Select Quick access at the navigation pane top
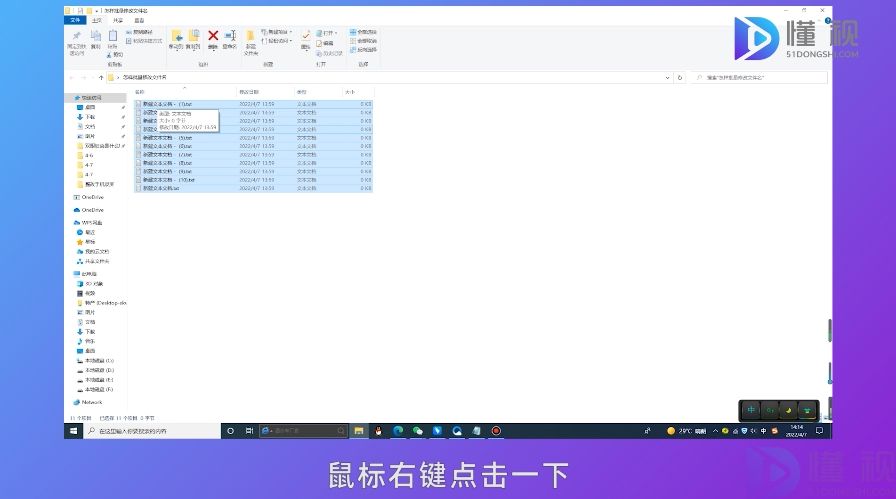This screenshot has height=499, width=896. (91, 98)
